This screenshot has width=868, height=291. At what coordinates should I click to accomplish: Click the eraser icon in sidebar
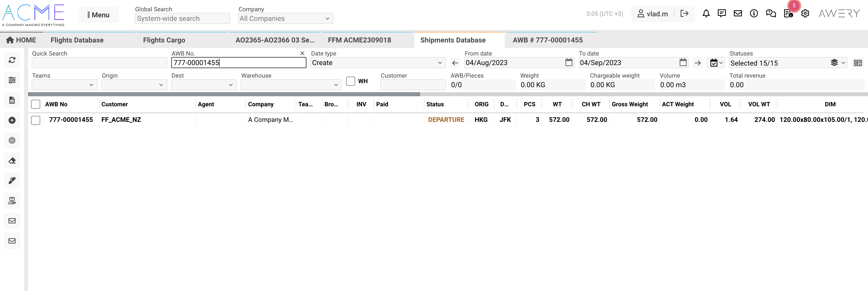pos(12,161)
